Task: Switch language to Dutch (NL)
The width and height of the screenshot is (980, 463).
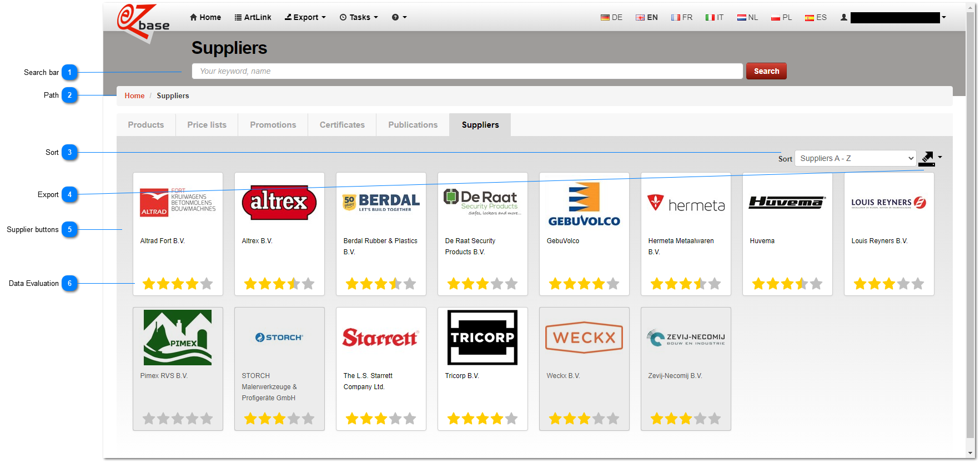Action: pyautogui.click(x=747, y=17)
